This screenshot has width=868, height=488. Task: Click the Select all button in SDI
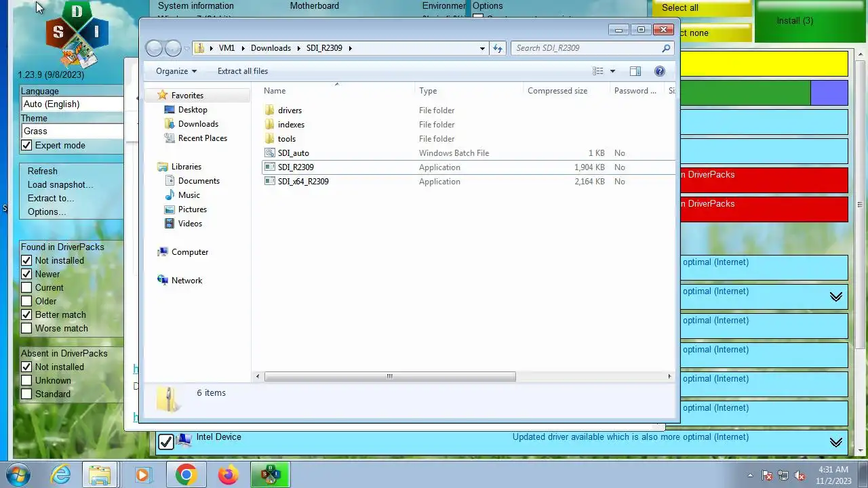(x=703, y=8)
